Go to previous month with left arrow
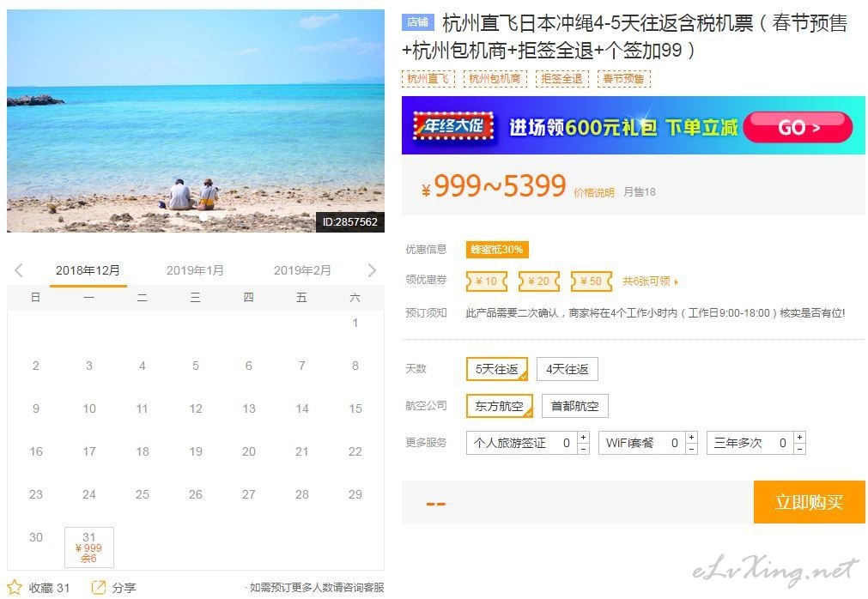The width and height of the screenshot is (868, 599). point(19,270)
